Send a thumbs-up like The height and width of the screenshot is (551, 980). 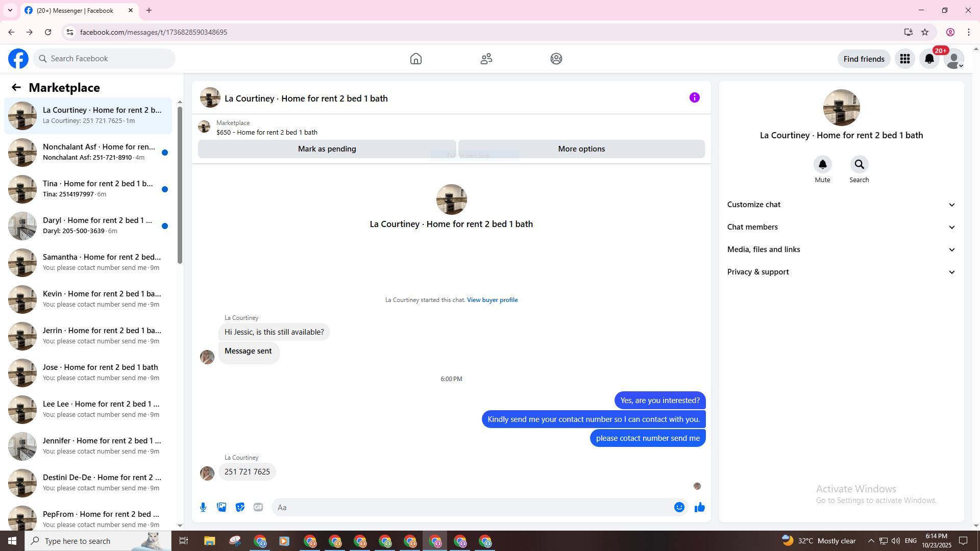[699, 507]
